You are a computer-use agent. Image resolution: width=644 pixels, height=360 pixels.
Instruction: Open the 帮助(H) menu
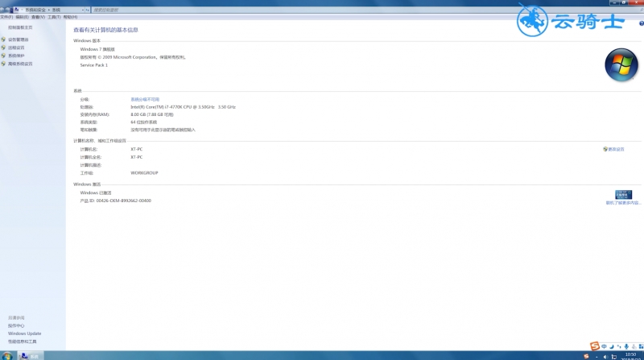pyautogui.click(x=70, y=17)
